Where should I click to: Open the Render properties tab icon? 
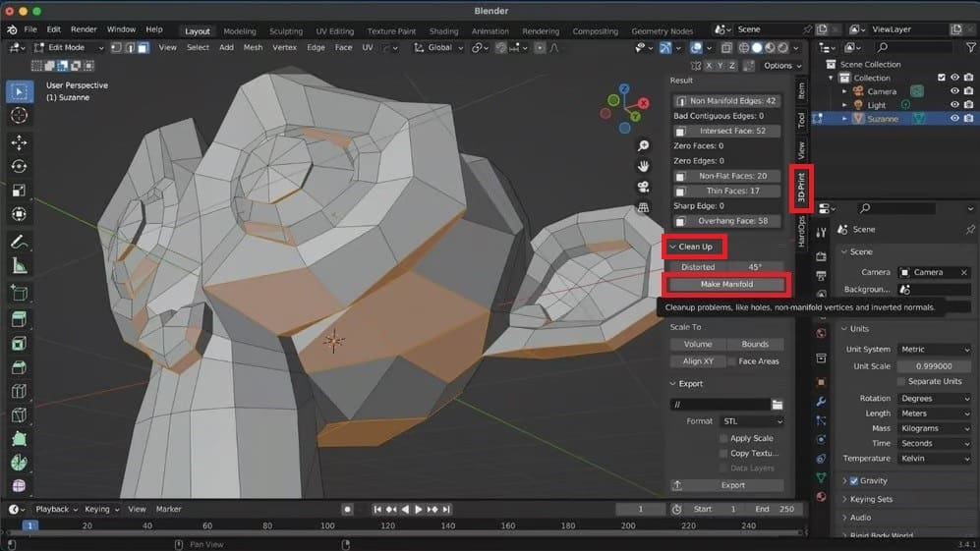click(x=821, y=256)
